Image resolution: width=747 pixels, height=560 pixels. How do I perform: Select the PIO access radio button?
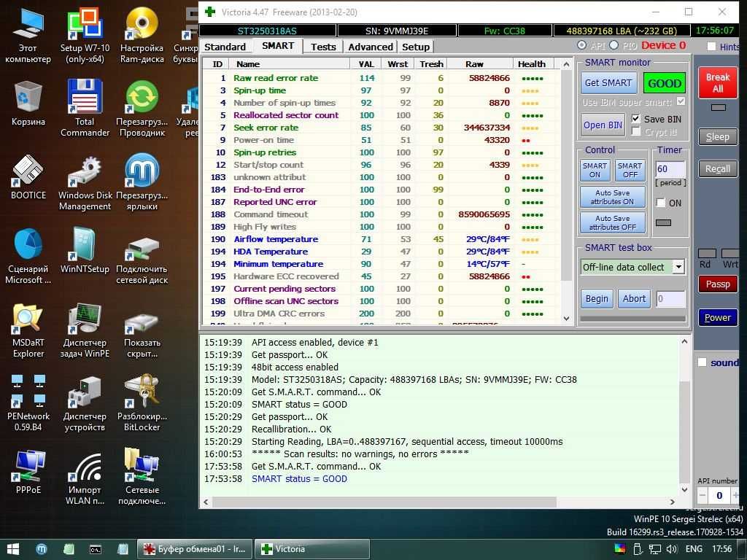pos(614,45)
